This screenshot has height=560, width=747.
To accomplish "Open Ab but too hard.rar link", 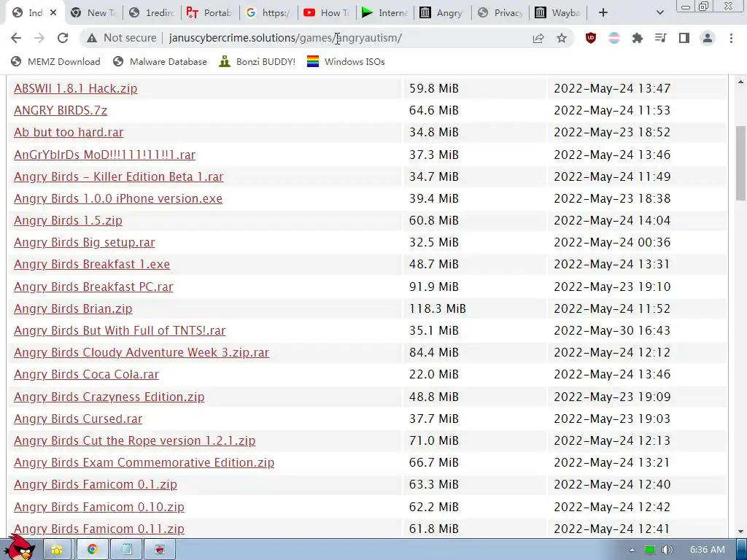I will [69, 133].
